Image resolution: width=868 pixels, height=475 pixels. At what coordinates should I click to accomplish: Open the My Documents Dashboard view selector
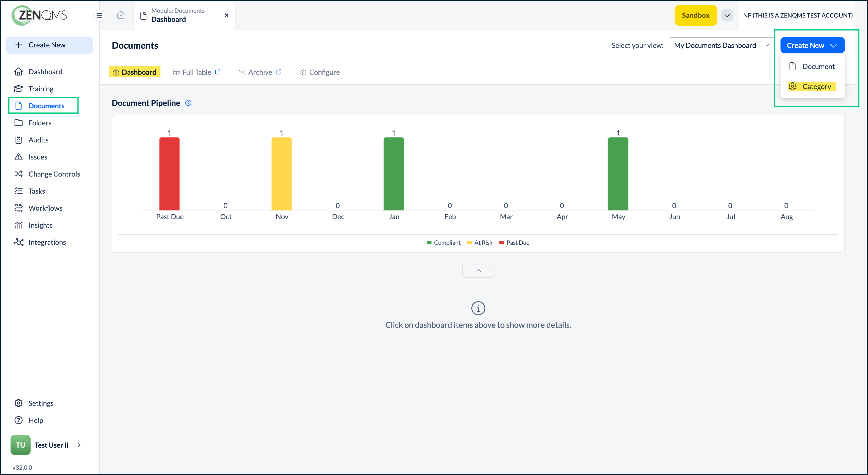coord(721,45)
